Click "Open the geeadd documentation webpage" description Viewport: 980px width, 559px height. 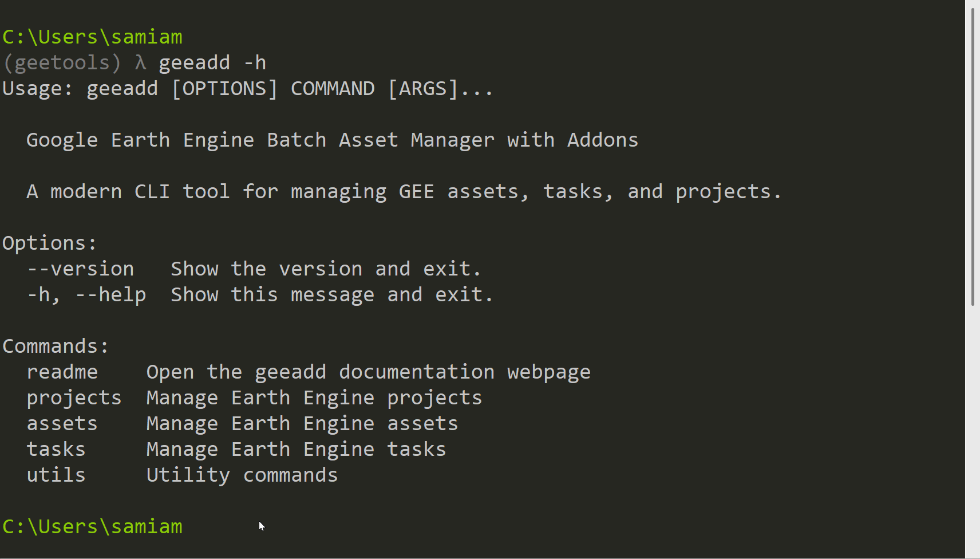point(368,372)
